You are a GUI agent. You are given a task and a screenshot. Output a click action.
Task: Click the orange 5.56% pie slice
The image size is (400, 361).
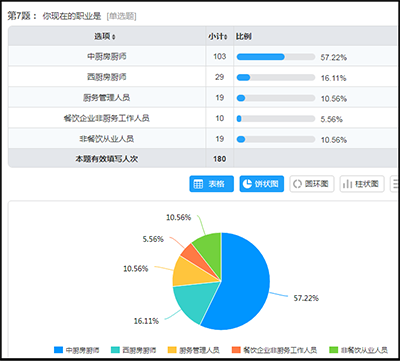tap(195, 255)
